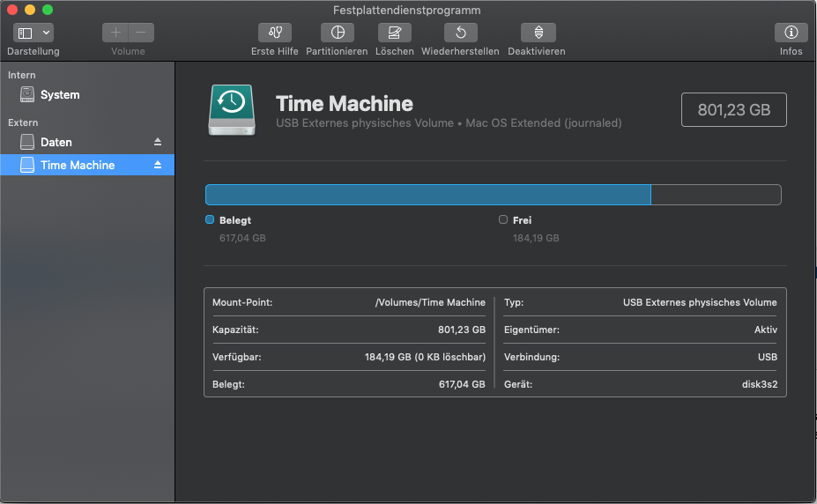Open the Partitionieren tool
Image resolution: width=817 pixels, height=504 pixels.
[337, 33]
